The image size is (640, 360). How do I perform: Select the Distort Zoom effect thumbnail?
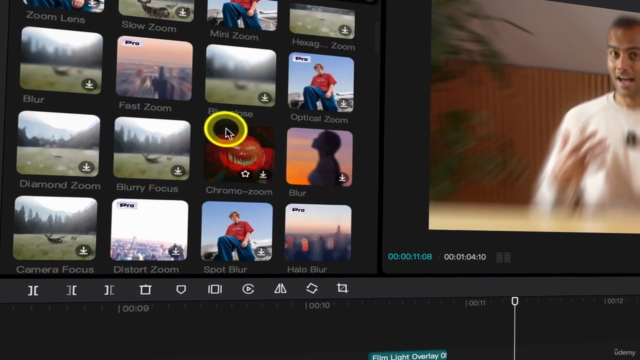[x=149, y=230]
